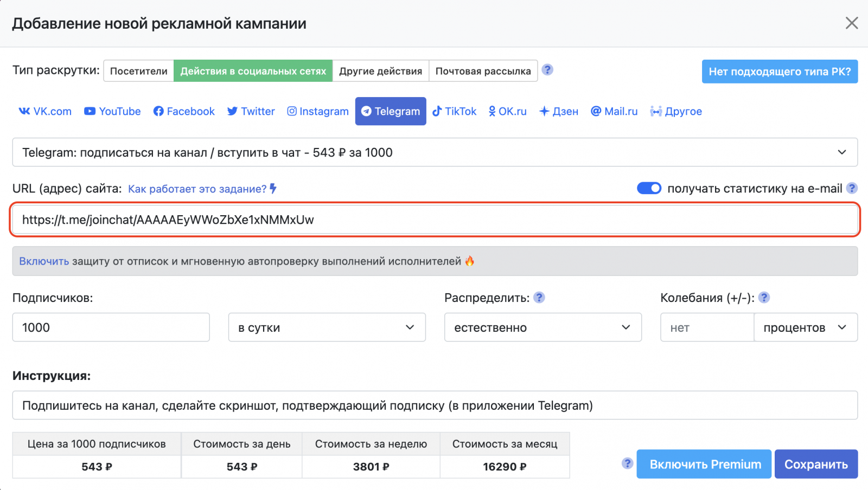Expand the 'в сутки' period dropdown
Image resolution: width=868 pixels, height=490 pixels.
327,327
